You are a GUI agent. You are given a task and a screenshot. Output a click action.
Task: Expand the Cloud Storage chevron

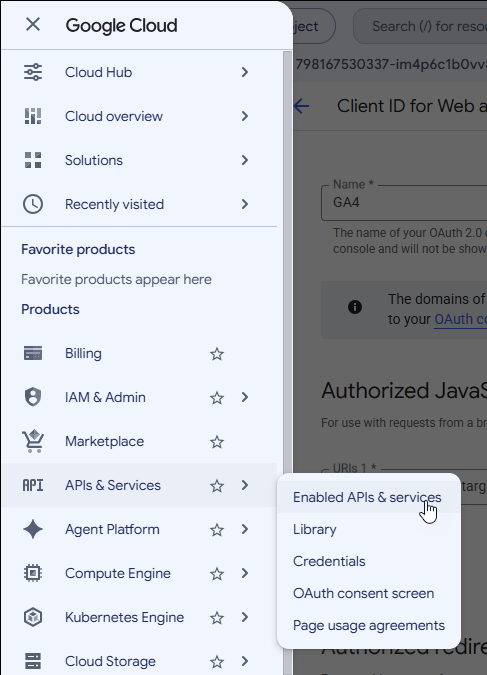click(245, 661)
